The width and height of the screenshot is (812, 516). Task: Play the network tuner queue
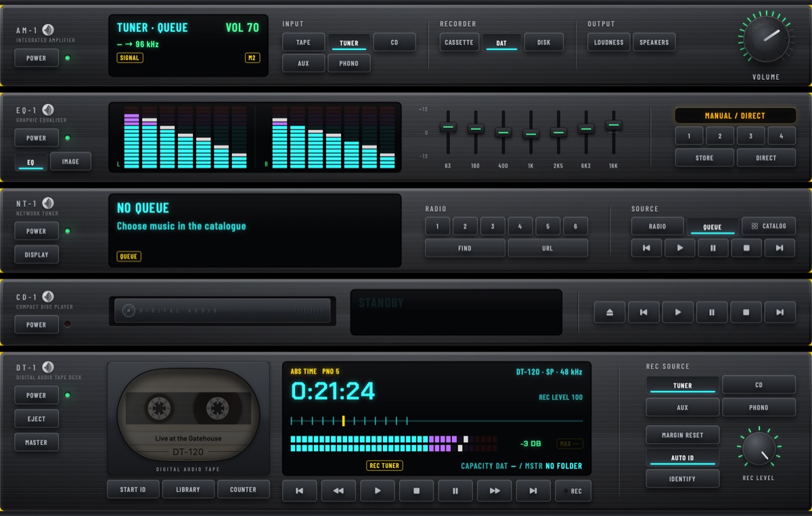coord(680,248)
